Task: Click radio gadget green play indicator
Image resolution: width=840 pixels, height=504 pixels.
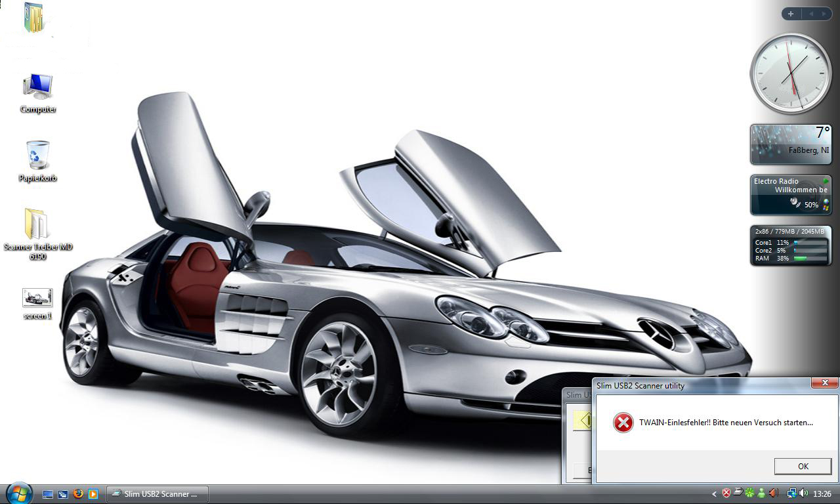Action: click(x=825, y=180)
